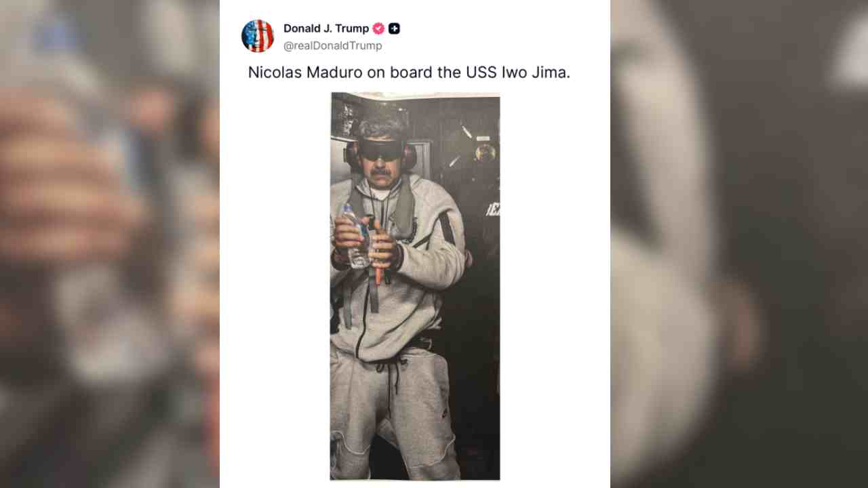Open the @realDonaldTrump handle link

[333, 45]
